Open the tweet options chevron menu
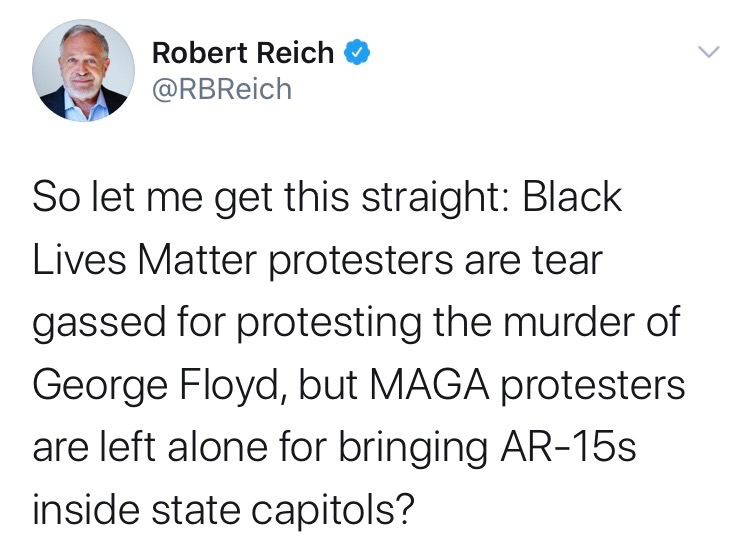The width and height of the screenshot is (750, 549). tap(708, 51)
